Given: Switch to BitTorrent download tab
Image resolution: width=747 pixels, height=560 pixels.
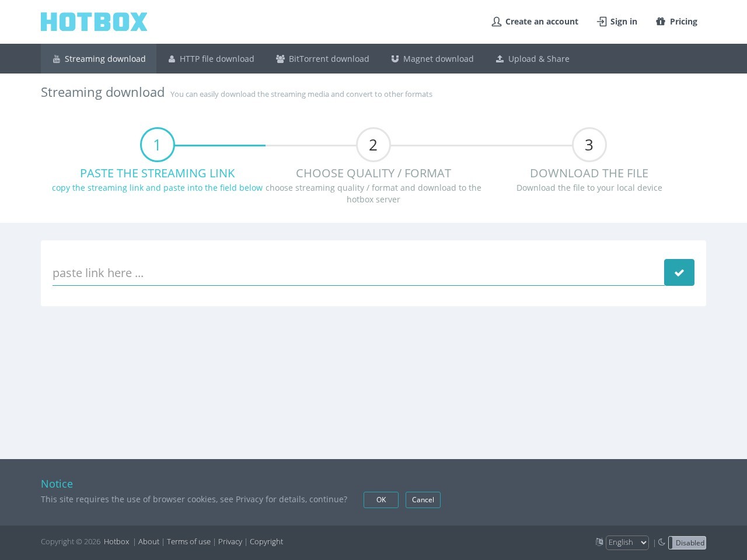Looking at the screenshot, I should pos(323,59).
